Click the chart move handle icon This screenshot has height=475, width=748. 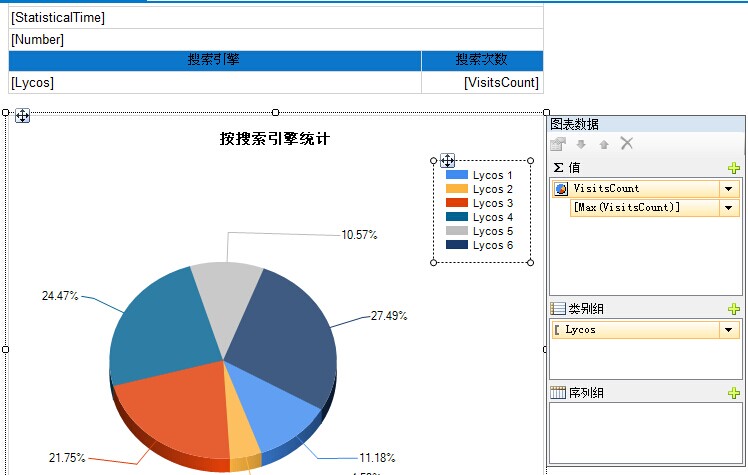[x=22, y=116]
